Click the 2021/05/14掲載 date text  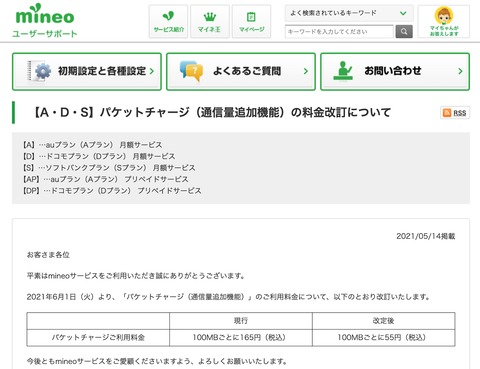coord(425,236)
